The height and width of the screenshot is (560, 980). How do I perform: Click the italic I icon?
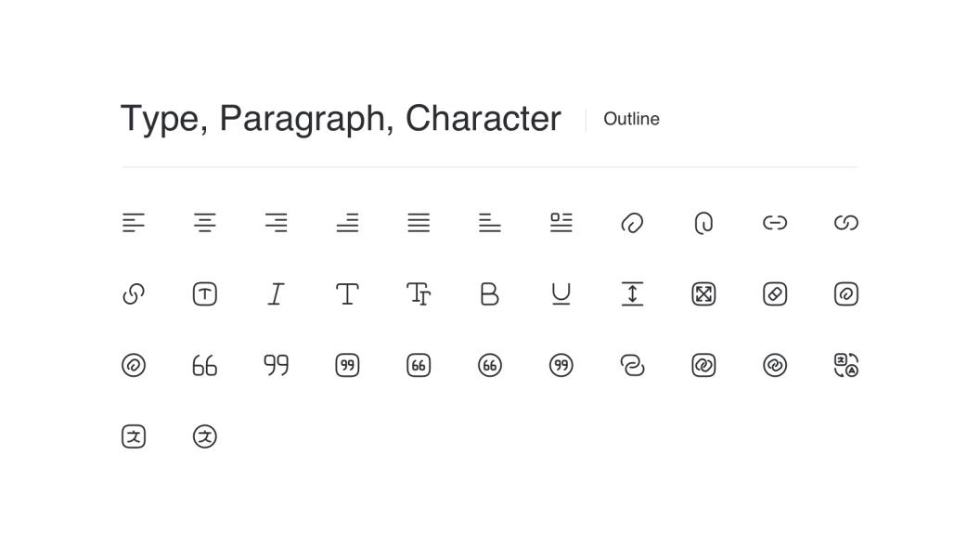click(276, 294)
